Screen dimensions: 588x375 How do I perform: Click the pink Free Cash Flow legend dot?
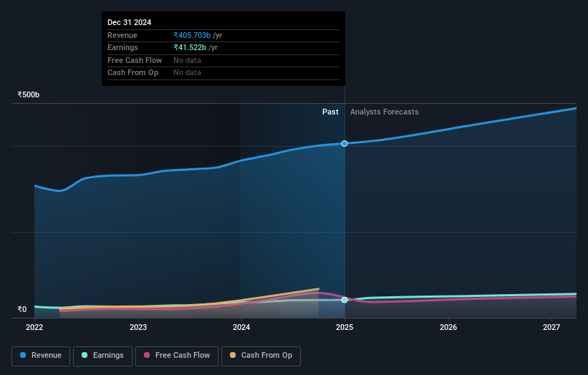pyautogui.click(x=147, y=355)
